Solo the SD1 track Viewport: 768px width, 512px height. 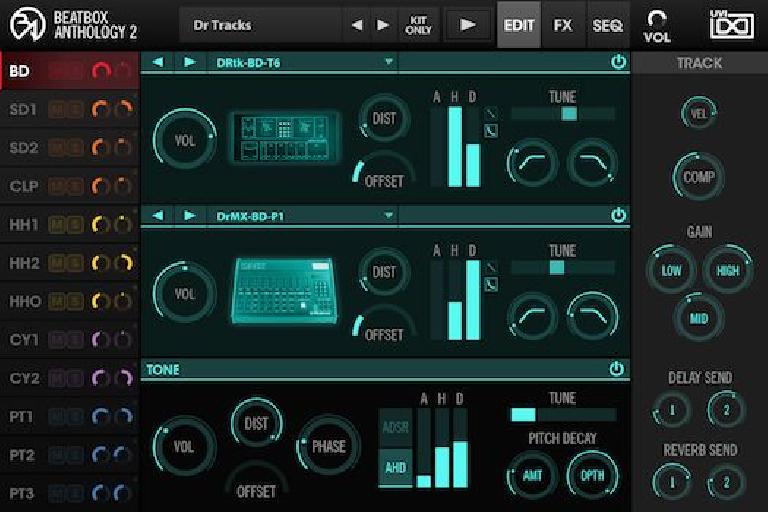[x=74, y=109]
